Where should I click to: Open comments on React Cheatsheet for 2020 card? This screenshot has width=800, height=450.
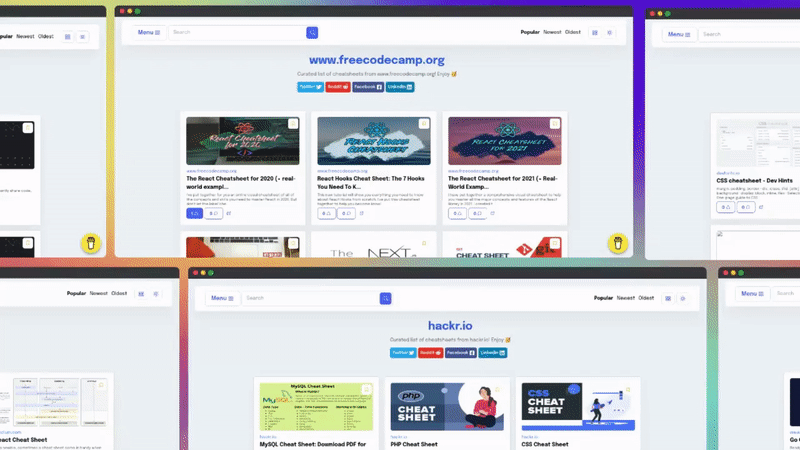point(213,213)
